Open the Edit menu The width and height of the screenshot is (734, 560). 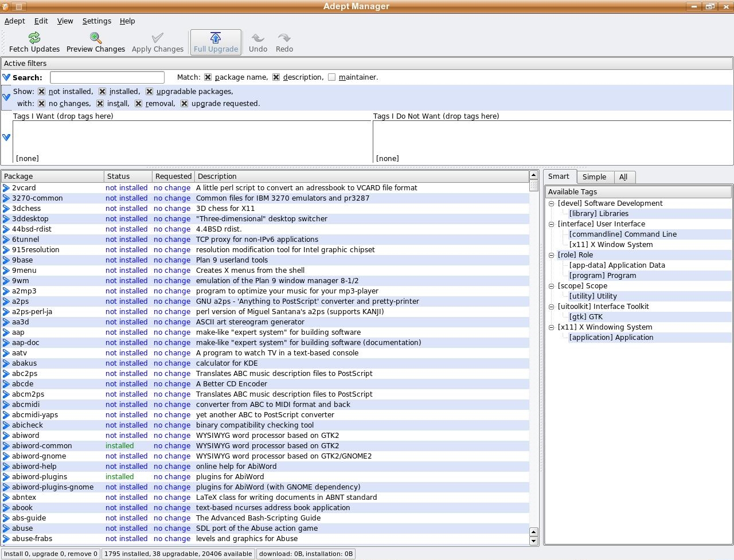41,21
